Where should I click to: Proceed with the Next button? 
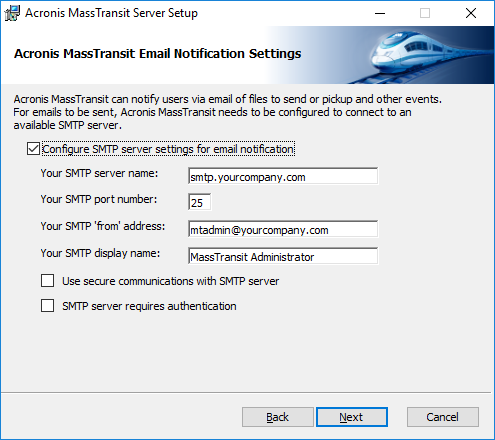point(351,417)
